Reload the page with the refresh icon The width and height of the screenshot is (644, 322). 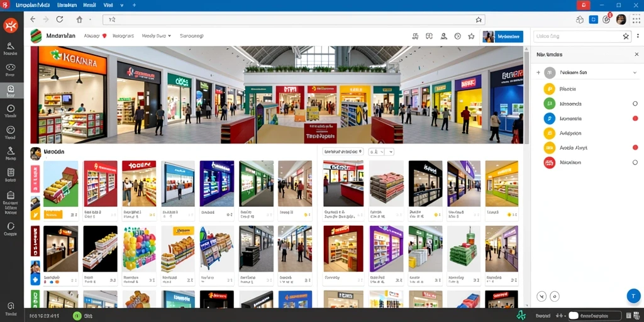60,19
